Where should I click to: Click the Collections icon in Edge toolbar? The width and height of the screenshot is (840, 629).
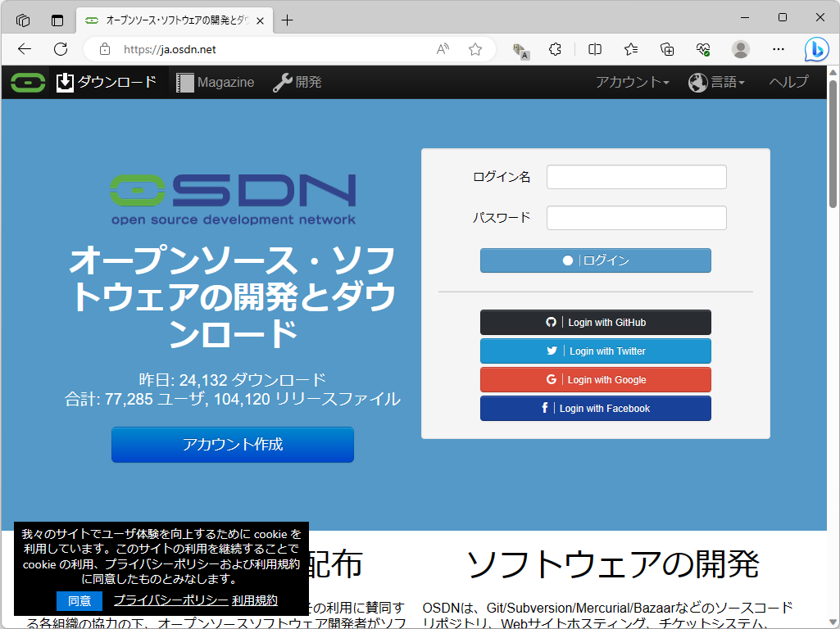tap(667, 49)
